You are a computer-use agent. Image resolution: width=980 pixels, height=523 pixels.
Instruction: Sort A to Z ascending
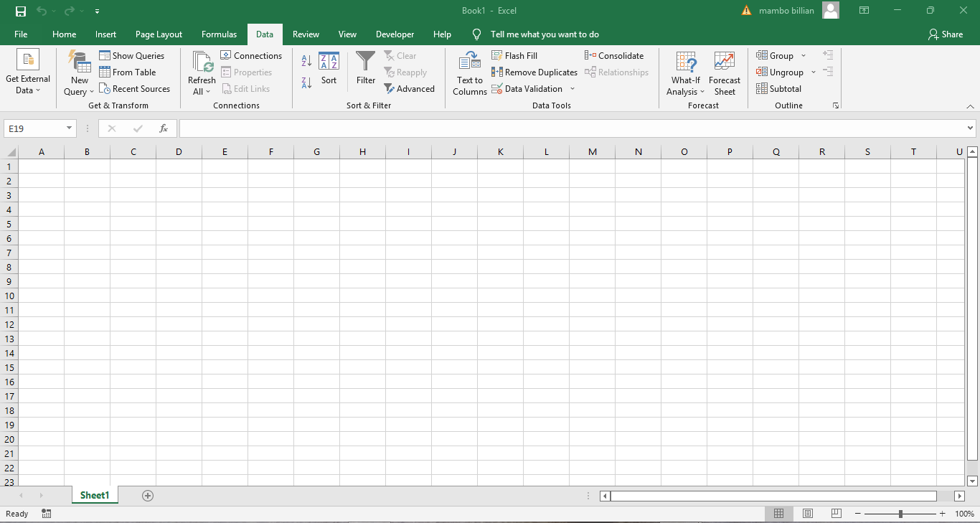click(x=306, y=62)
